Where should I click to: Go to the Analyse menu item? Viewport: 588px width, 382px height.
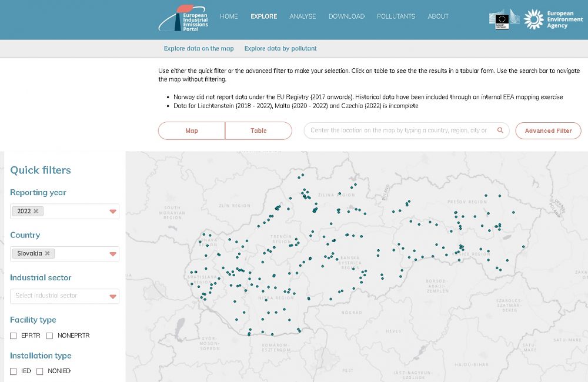(302, 16)
